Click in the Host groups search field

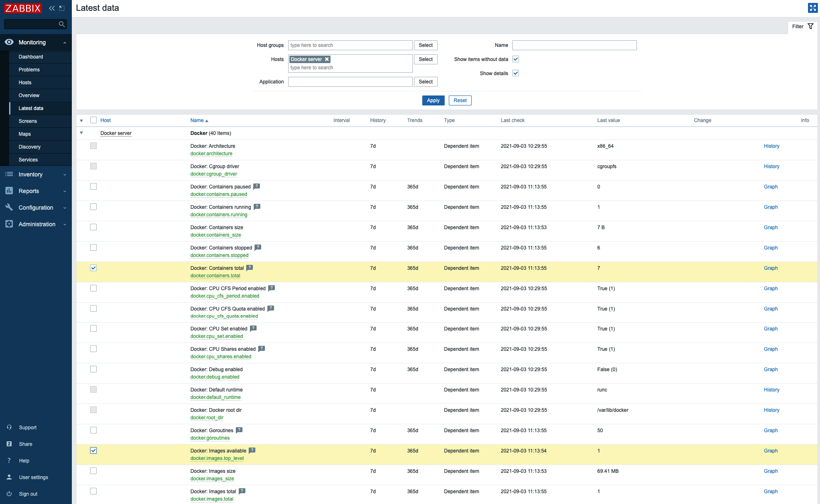coord(350,44)
